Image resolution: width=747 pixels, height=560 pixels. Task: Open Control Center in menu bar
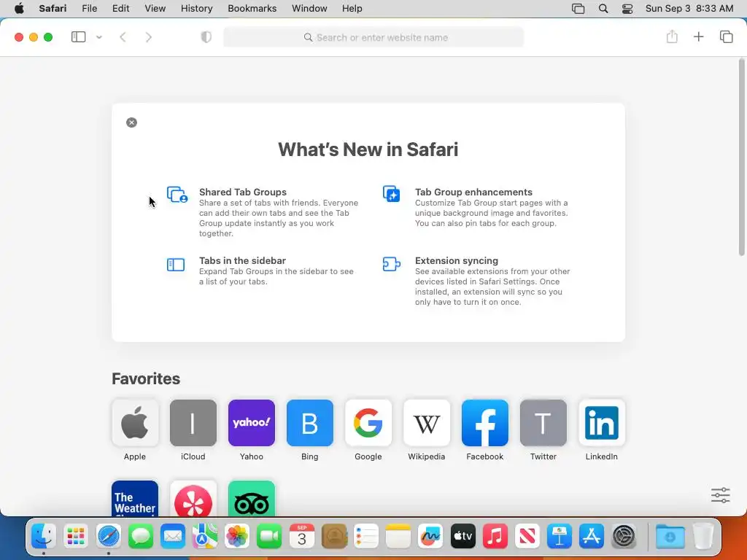coord(627,9)
